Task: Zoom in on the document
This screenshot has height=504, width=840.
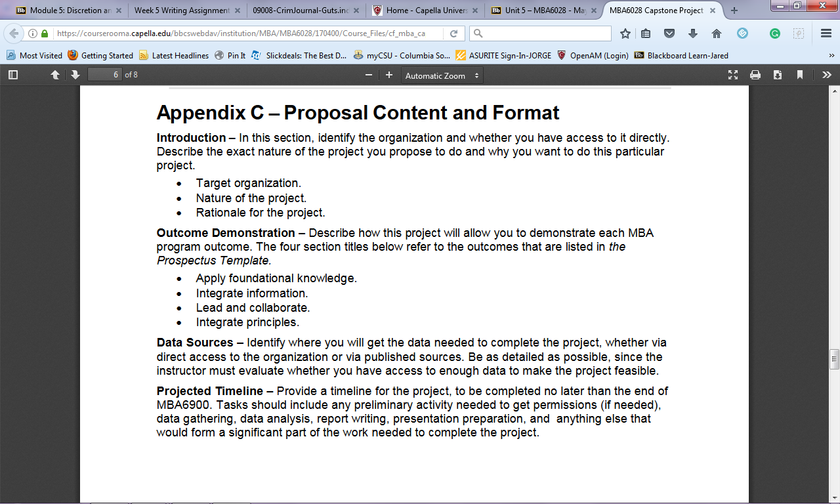Action: (x=389, y=75)
